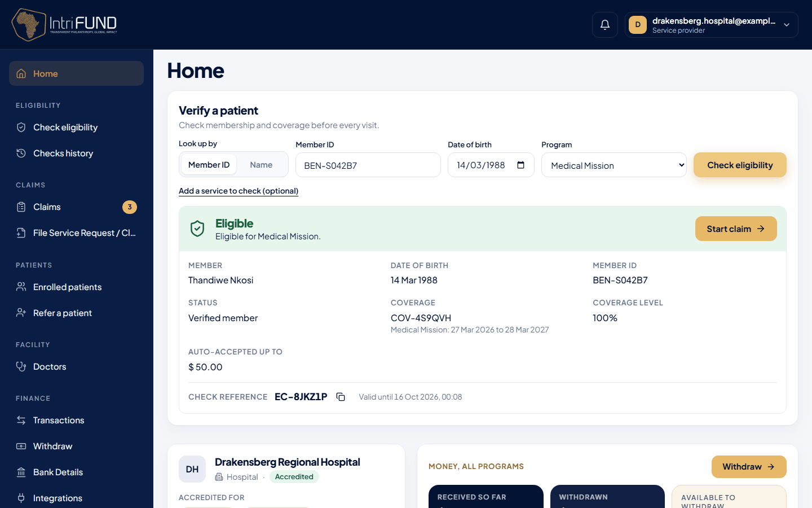The image size is (812, 508).
Task: Click the member name Thandiwe Nkosi
Action: coord(220,280)
